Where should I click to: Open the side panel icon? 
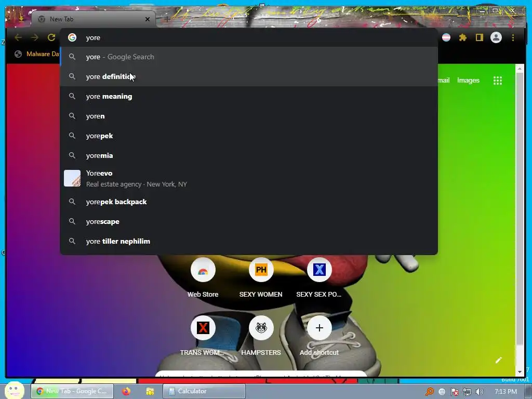pyautogui.click(x=479, y=37)
